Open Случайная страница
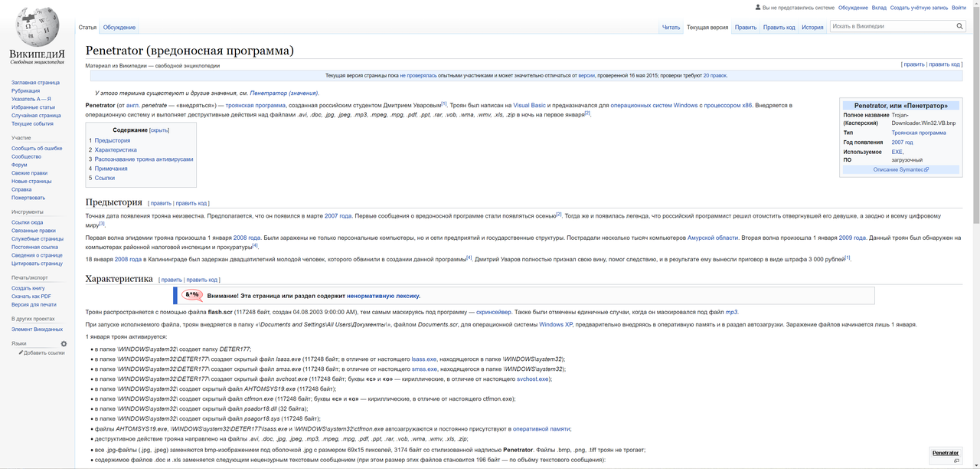Viewport: 980px width, 469px height. [36, 116]
